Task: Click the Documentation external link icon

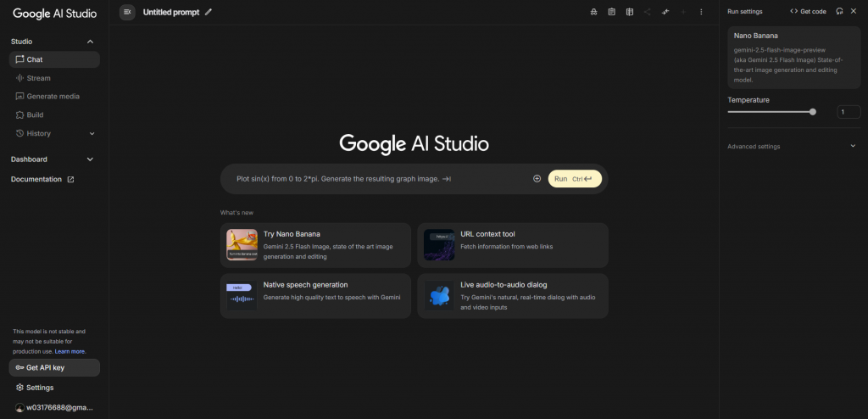Action: point(70,180)
